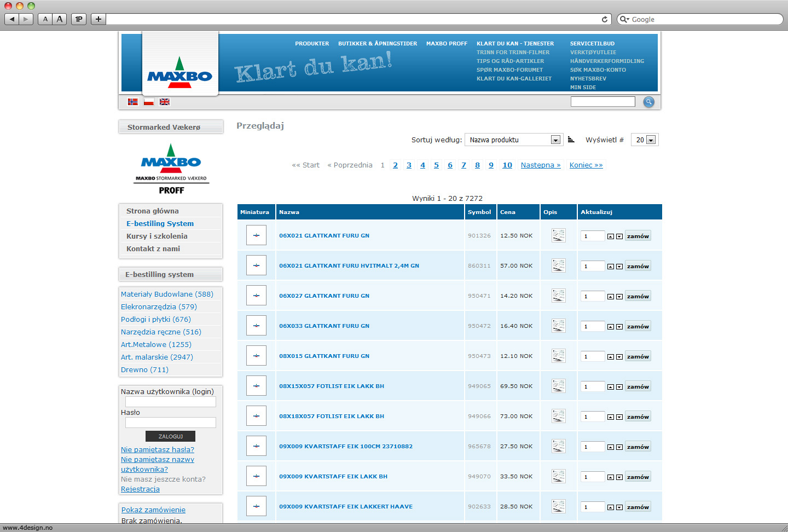
Task: Decrease quantity for product 965678
Action: click(619, 447)
